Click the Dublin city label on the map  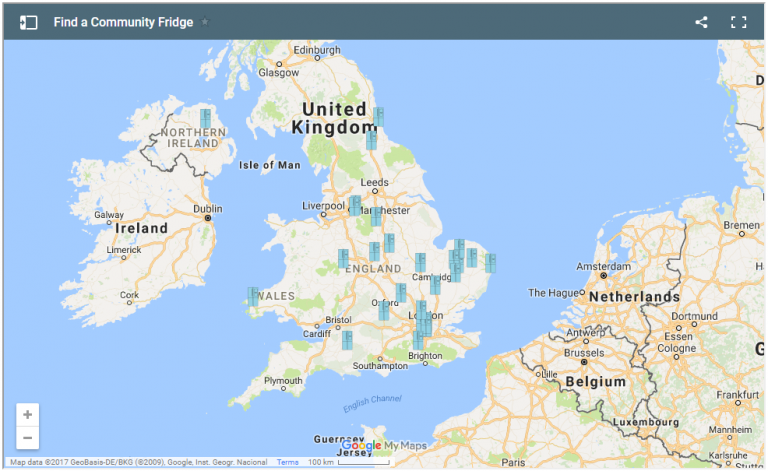(x=207, y=209)
